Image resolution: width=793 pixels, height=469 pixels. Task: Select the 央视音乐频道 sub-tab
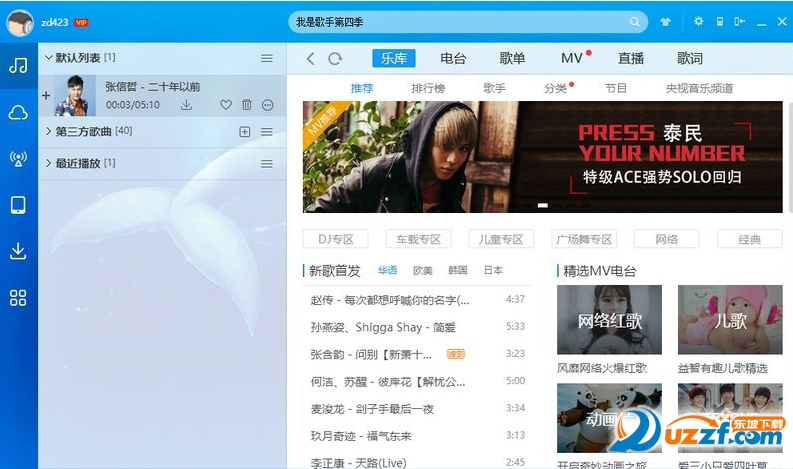point(699,88)
